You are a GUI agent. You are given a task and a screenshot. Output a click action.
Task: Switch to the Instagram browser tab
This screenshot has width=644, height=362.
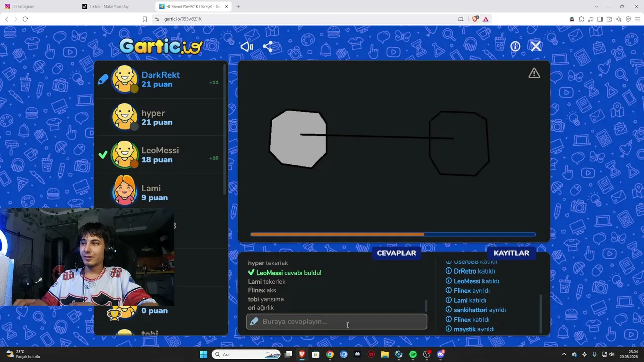[x=39, y=6]
